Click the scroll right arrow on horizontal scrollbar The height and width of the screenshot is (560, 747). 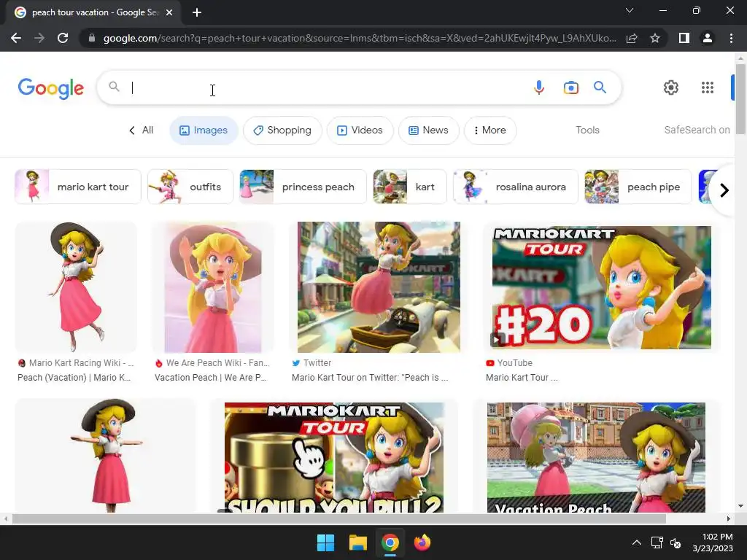(x=729, y=518)
